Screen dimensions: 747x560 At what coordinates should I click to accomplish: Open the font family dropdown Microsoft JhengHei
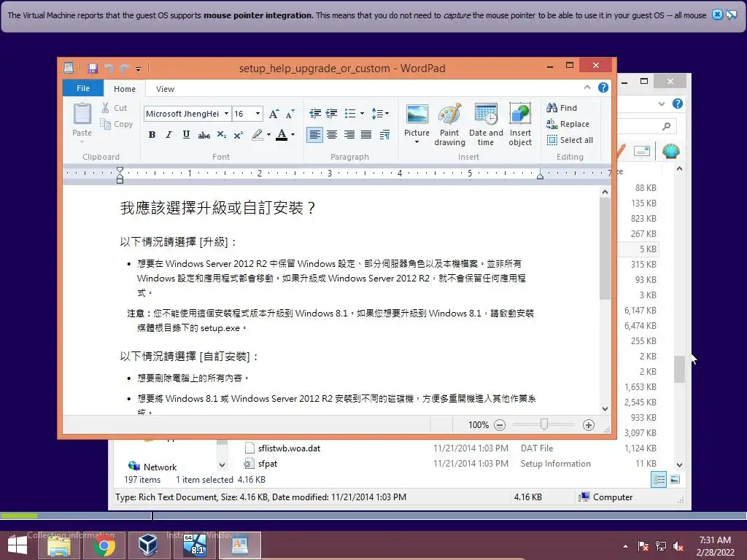pyautogui.click(x=226, y=113)
